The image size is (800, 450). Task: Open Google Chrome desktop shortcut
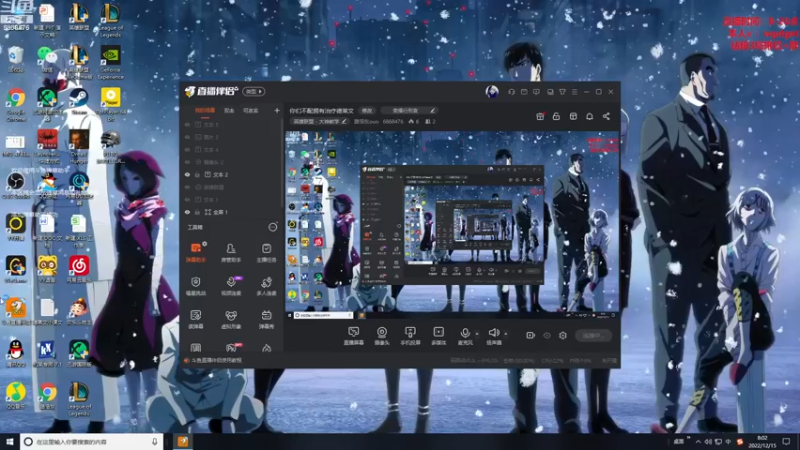coord(16,105)
